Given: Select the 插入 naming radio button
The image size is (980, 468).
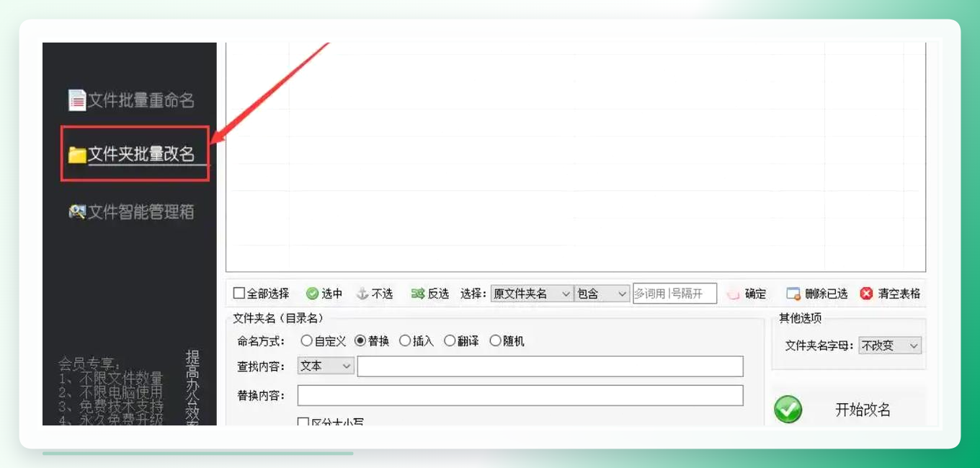Looking at the screenshot, I should pos(405,340).
